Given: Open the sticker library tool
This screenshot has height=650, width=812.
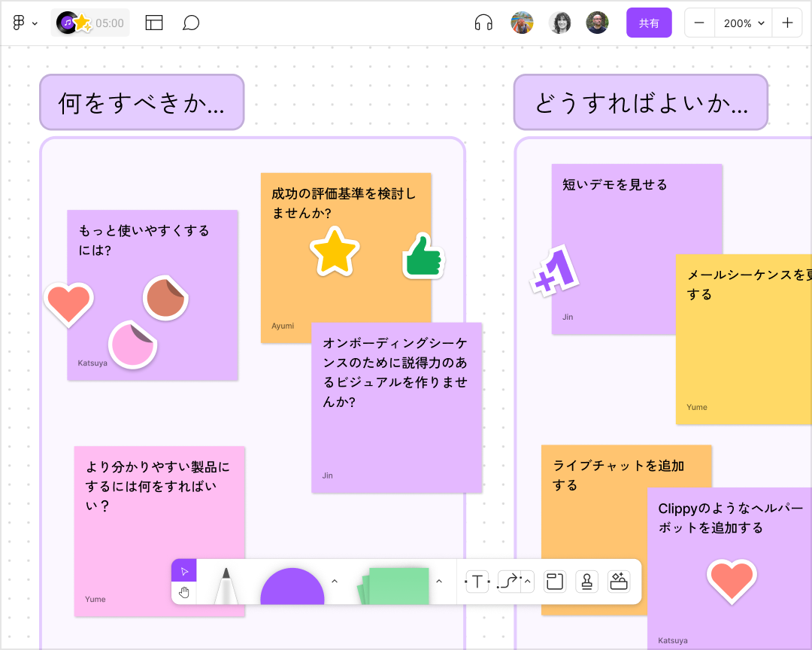Looking at the screenshot, I should [x=619, y=581].
